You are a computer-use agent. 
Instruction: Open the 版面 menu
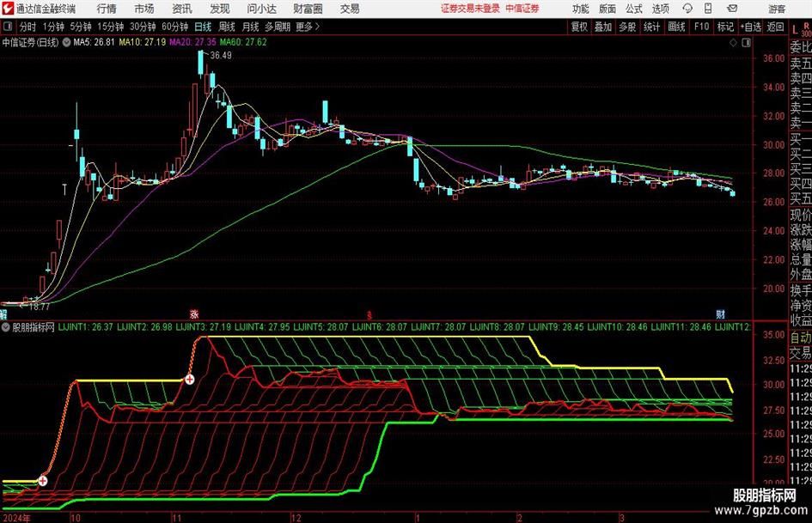[x=607, y=9]
